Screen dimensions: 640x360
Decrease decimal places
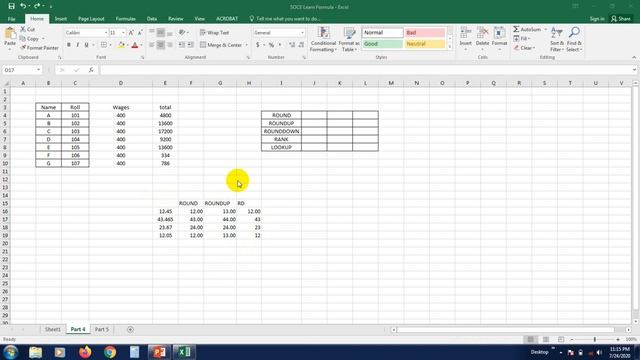pyautogui.click(x=301, y=45)
